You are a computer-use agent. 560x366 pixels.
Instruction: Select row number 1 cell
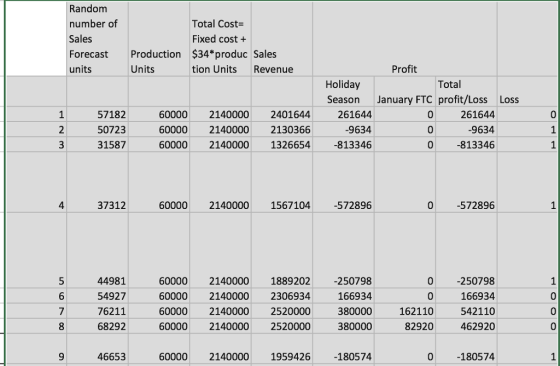coord(36,114)
